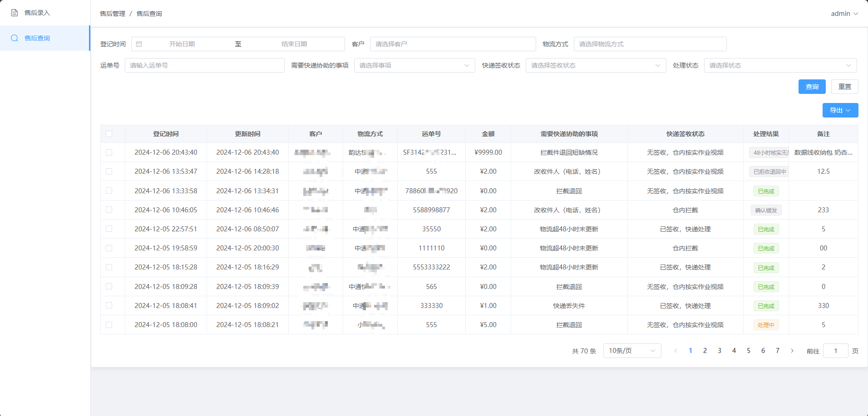Image resolution: width=868 pixels, height=416 pixels.
Task: Change the page size 10条/页 selector
Action: coord(632,351)
